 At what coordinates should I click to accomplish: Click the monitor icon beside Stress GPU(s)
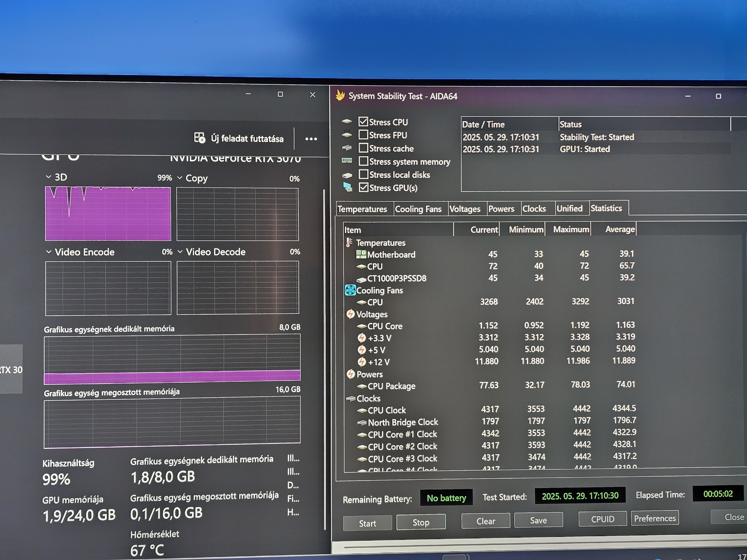(347, 187)
